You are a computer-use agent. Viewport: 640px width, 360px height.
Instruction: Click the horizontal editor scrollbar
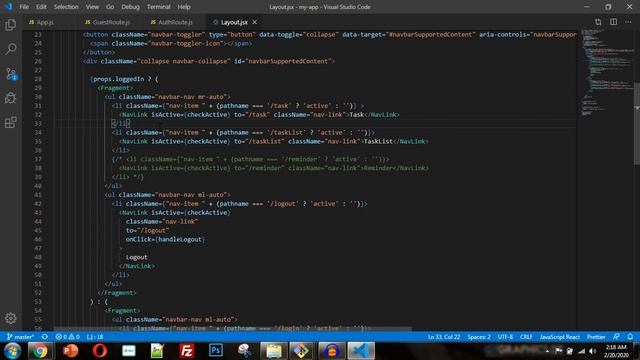pyautogui.click(x=233, y=329)
